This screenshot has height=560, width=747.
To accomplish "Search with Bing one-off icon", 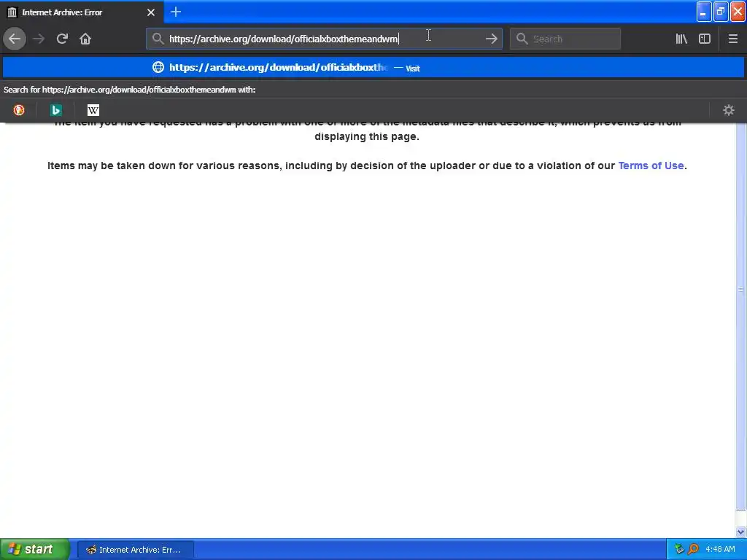I will tap(55, 111).
